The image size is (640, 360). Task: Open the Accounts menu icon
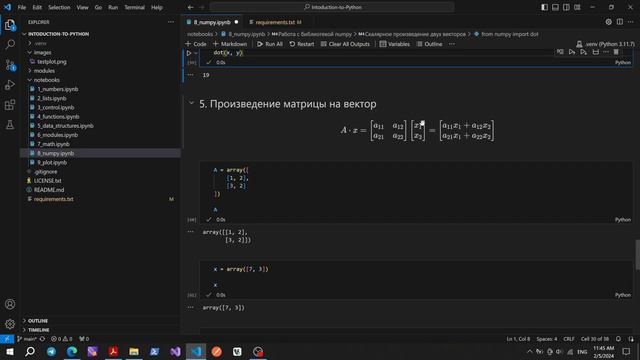pyautogui.click(x=10, y=304)
